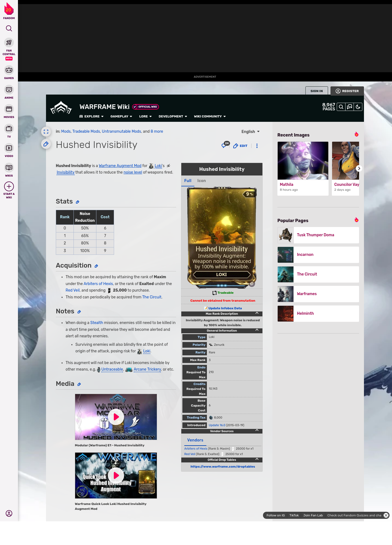Viewport: 392px width, 545px height.
Task: Click the Edit page button
Action: 240,146
